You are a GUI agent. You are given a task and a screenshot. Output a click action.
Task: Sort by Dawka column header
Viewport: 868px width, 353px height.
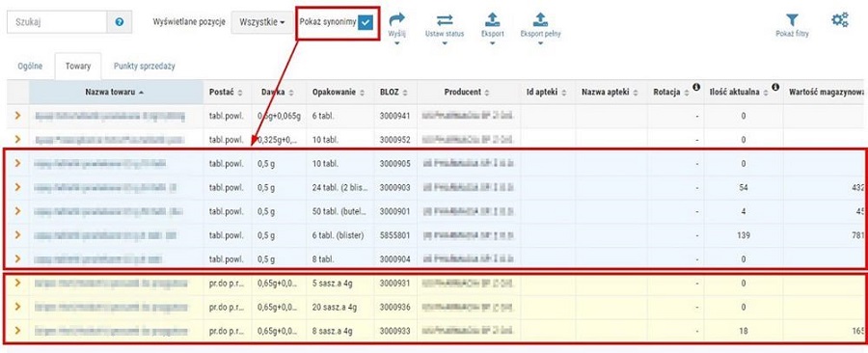[279, 93]
